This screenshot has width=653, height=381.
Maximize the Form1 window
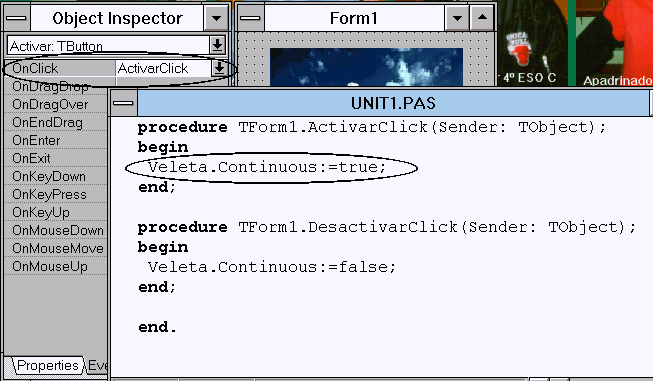point(482,18)
